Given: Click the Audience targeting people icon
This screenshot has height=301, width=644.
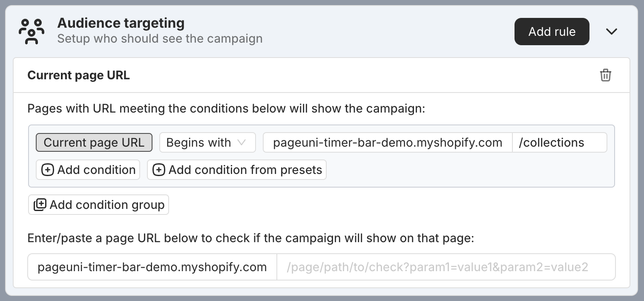Looking at the screenshot, I should coord(32,31).
